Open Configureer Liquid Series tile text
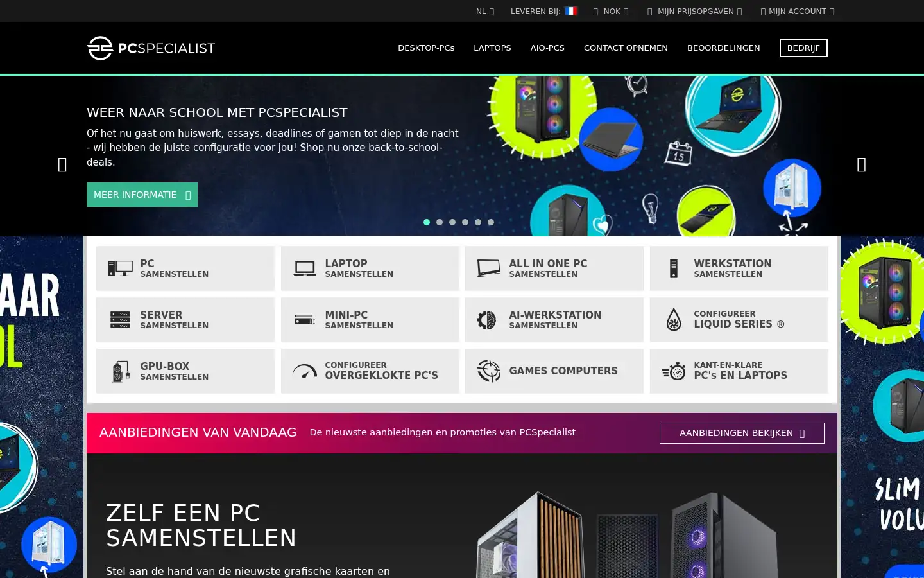 [739, 319]
